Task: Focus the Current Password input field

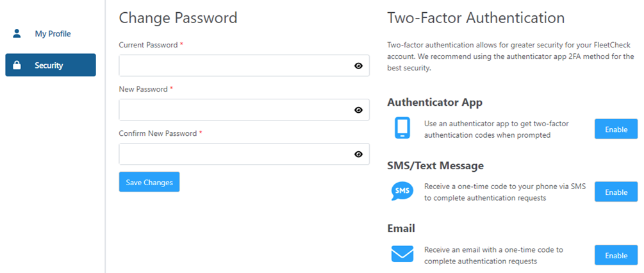Action: (235, 65)
